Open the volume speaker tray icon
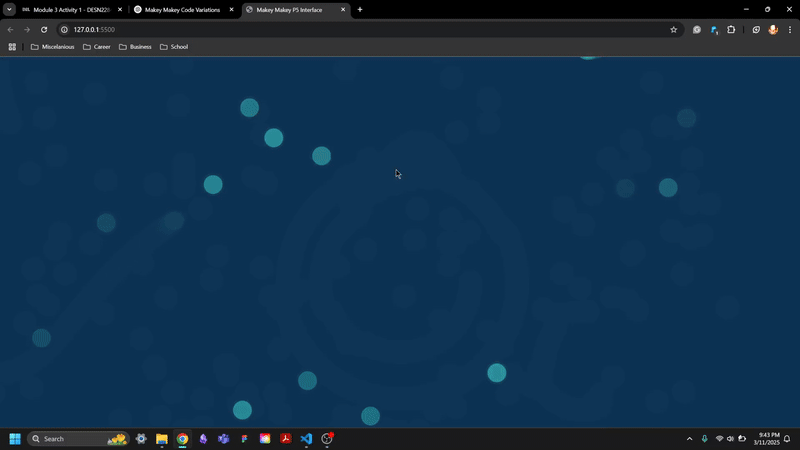 pos(730,439)
